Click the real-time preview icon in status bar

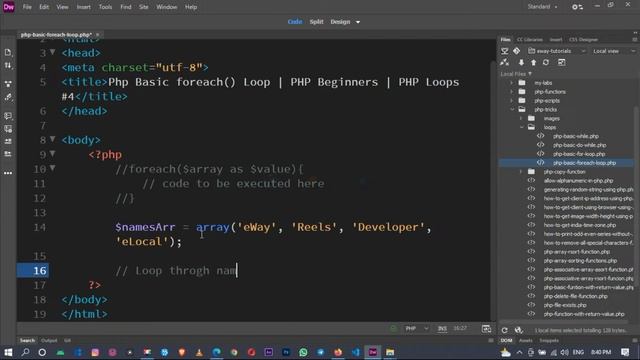486,329
